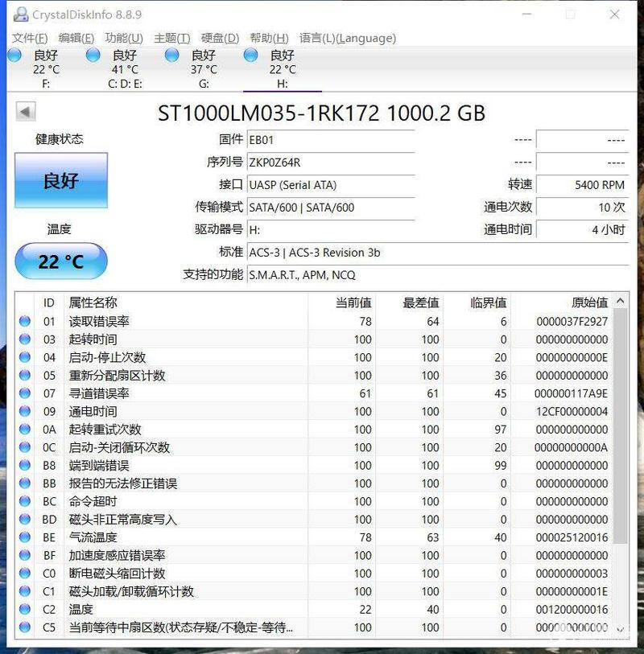Click the 原始值 column header
The image size is (644, 654).
(x=561, y=302)
